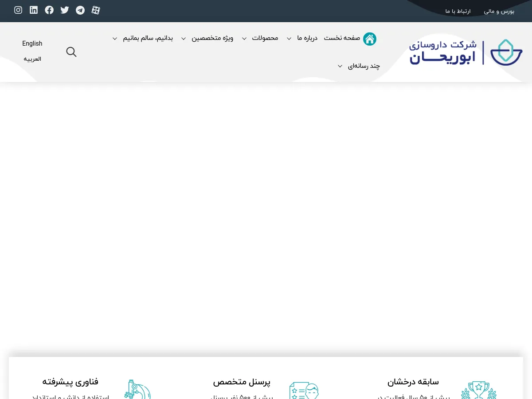Open the LinkedIn profile icon

click(34, 10)
